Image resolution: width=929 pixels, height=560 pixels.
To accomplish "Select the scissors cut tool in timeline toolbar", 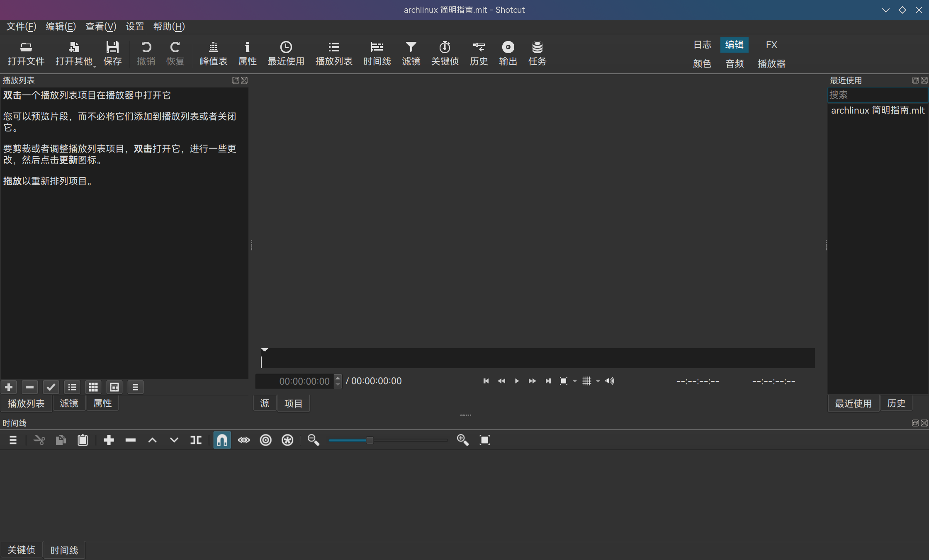I will click(x=39, y=440).
